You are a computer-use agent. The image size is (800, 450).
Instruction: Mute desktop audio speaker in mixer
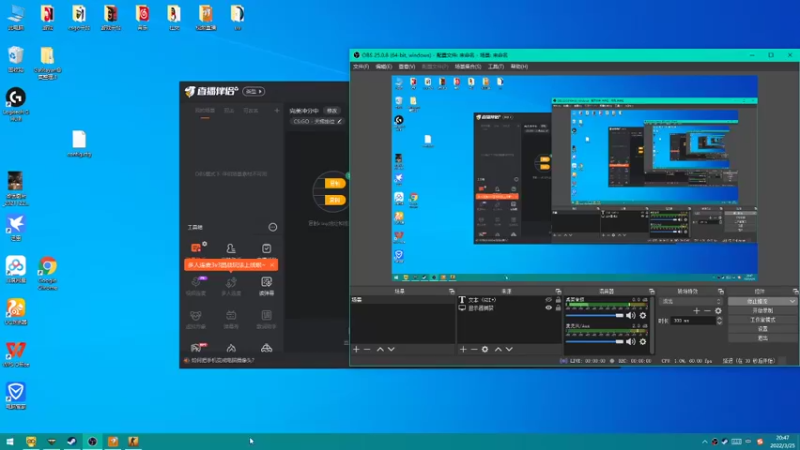631,315
